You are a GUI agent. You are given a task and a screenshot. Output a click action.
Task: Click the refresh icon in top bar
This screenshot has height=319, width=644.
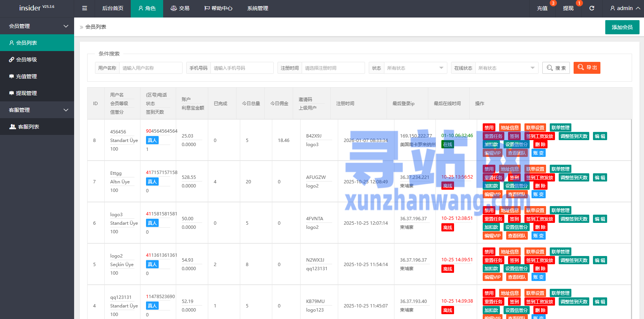[591, 8]
